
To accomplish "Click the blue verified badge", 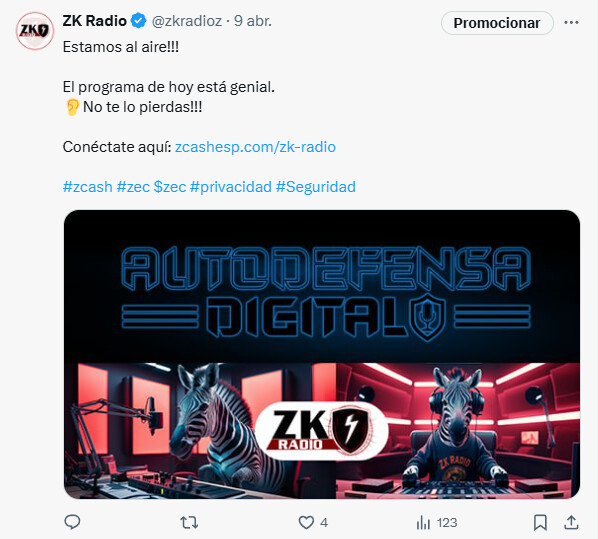I will 138,21.
